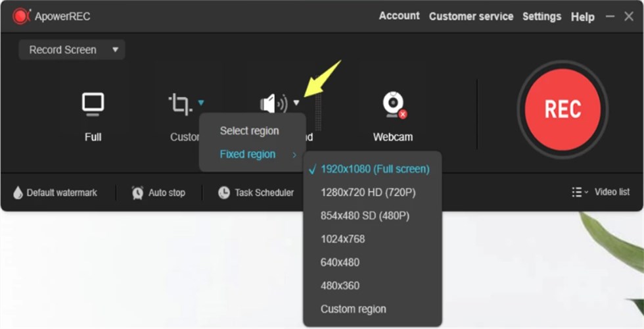Open the Record Screen mode dropdown

point(72,50)
